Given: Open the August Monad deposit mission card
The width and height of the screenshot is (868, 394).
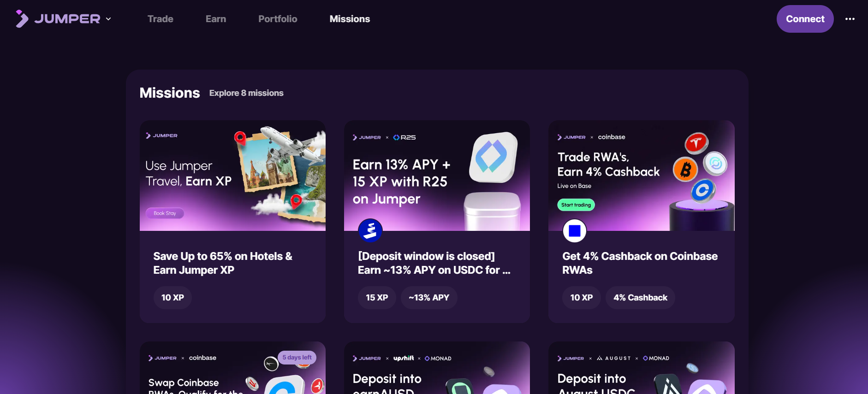Looking at the screenshot, I should [641, 368].
